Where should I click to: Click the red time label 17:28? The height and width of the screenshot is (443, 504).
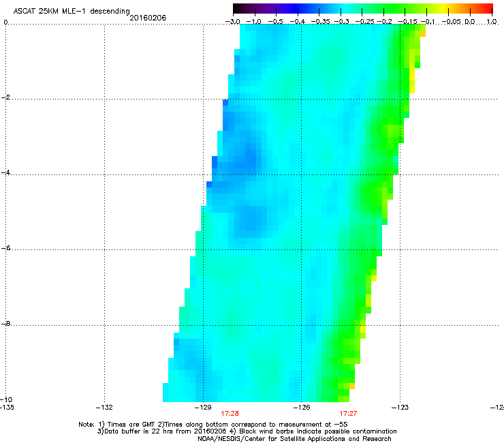pos(230,414)
